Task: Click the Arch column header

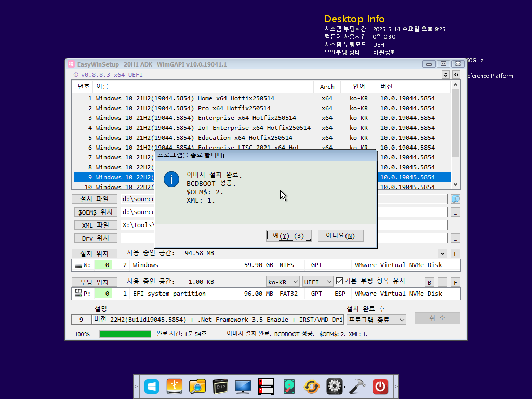Action: point(327,87)
